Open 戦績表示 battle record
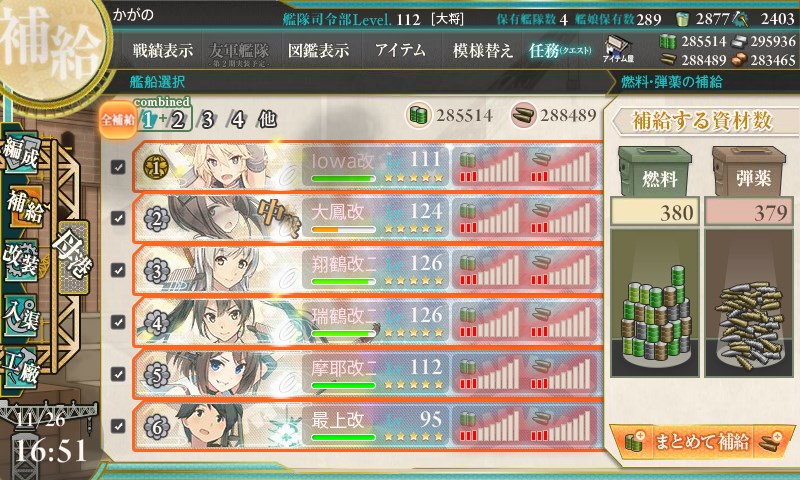The image size is (800, 480). [163, 50]
